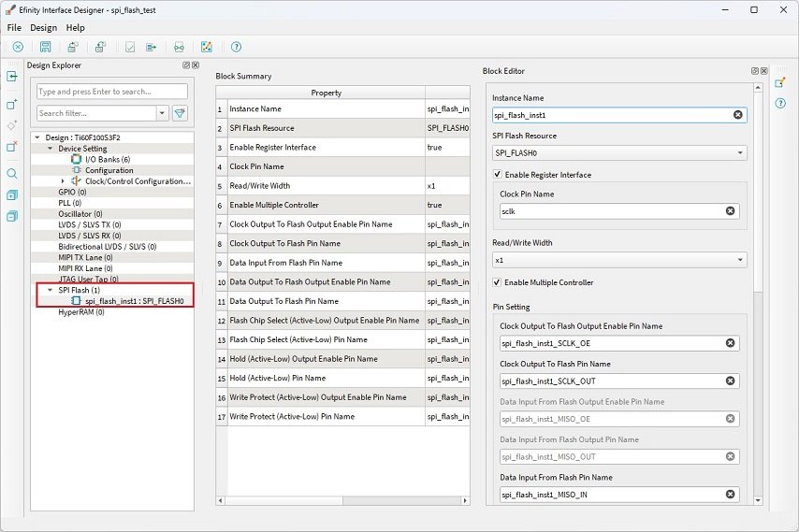Image resolution: width=799 pixels, height=532 pixels.
Task: Close the Block Editor panel
Action: point(763,71)
